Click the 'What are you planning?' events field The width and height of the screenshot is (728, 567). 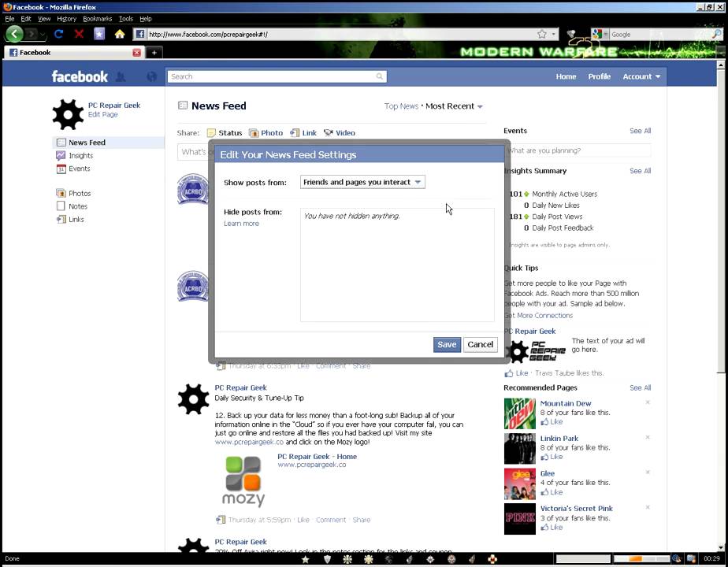(577, 150)
